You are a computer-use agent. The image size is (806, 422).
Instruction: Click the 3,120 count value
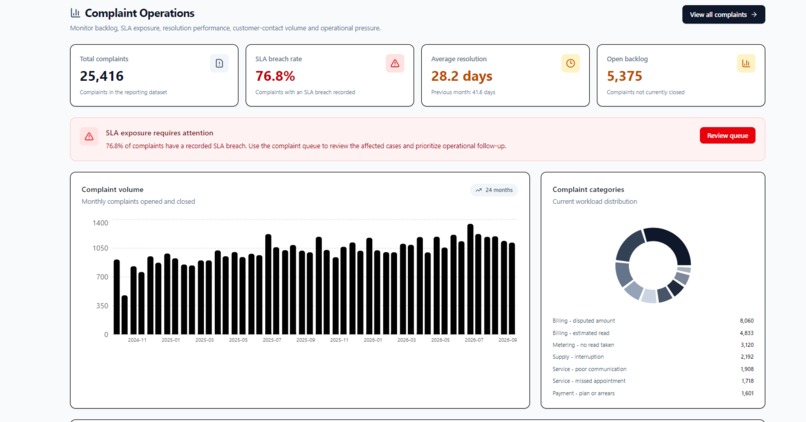[x=747, y=345]
